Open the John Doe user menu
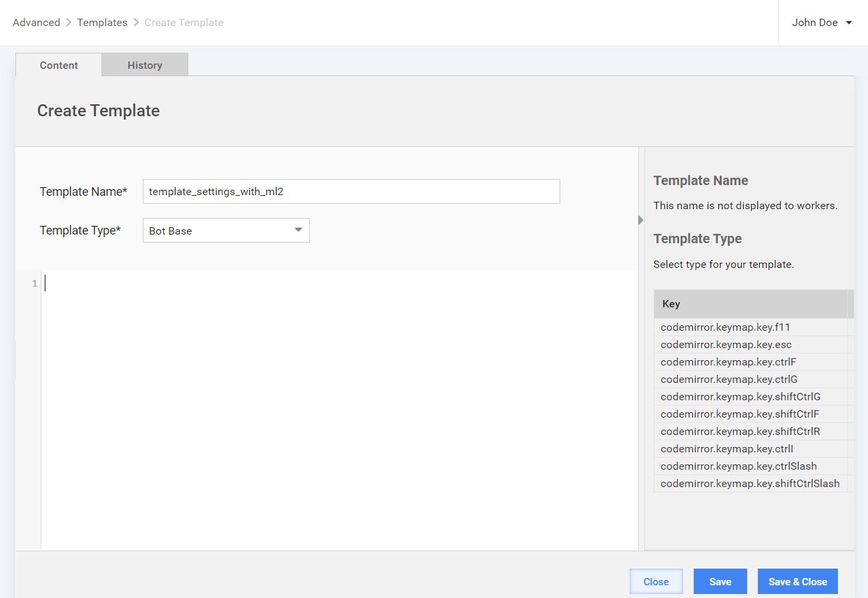868x598 pixels. [x=822, y=23]
